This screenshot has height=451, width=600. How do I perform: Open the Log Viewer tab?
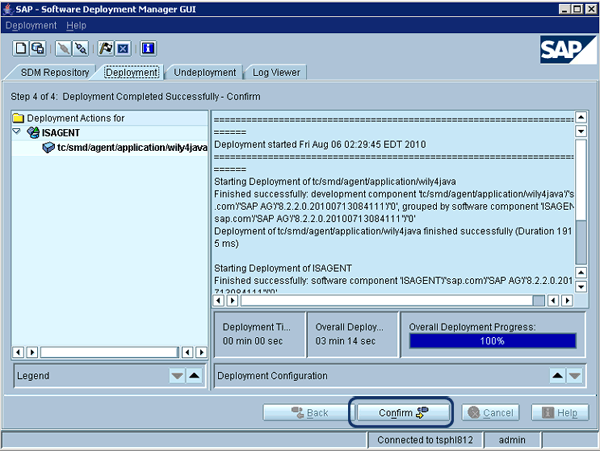276,72
